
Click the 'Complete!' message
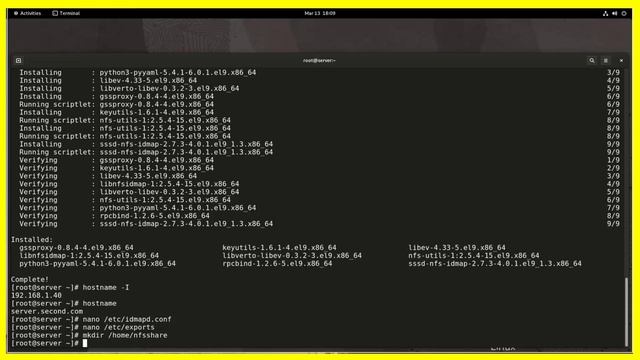30,280
